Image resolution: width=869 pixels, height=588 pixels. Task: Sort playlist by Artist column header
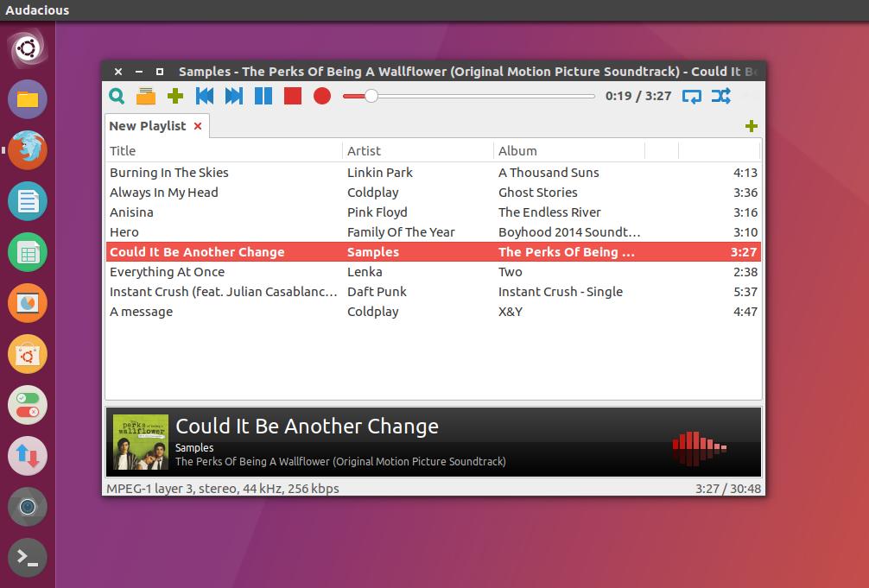point(364,151)
